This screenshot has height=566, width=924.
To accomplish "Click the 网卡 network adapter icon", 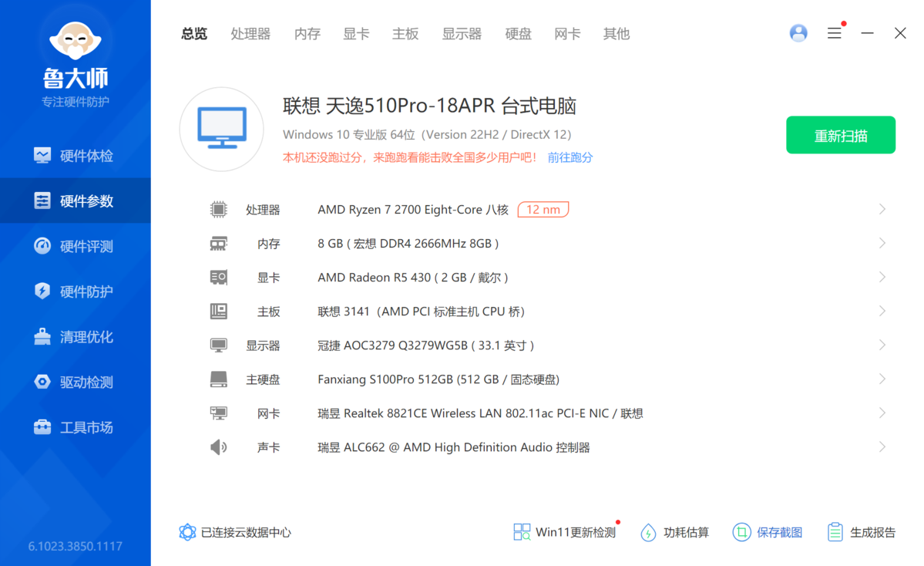I will tap(219, 413).
